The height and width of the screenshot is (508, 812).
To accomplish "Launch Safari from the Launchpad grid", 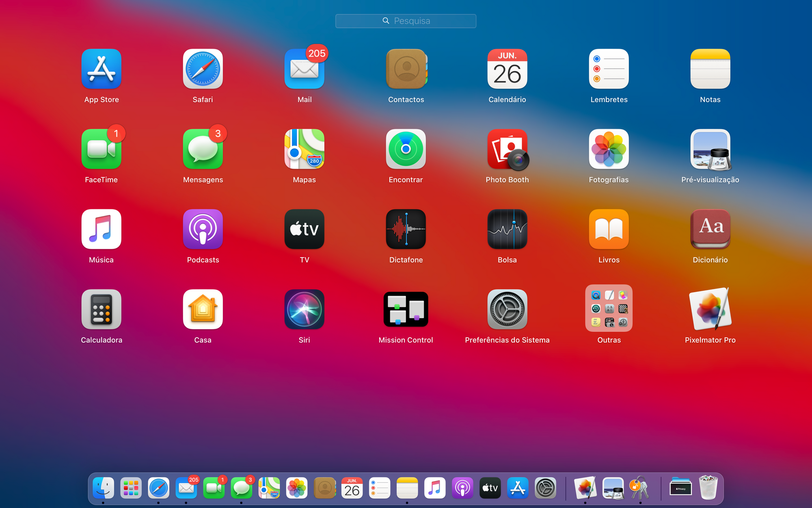I will pos(203,69).
